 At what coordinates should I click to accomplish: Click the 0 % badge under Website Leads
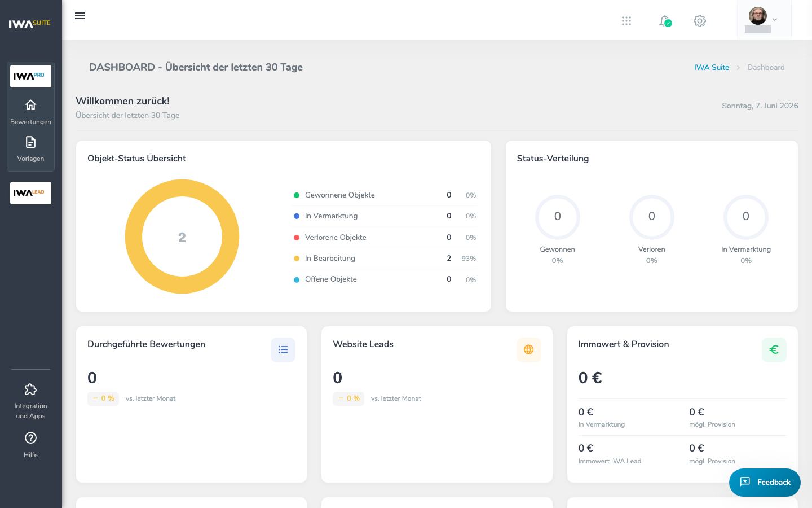tap(348, 398)
